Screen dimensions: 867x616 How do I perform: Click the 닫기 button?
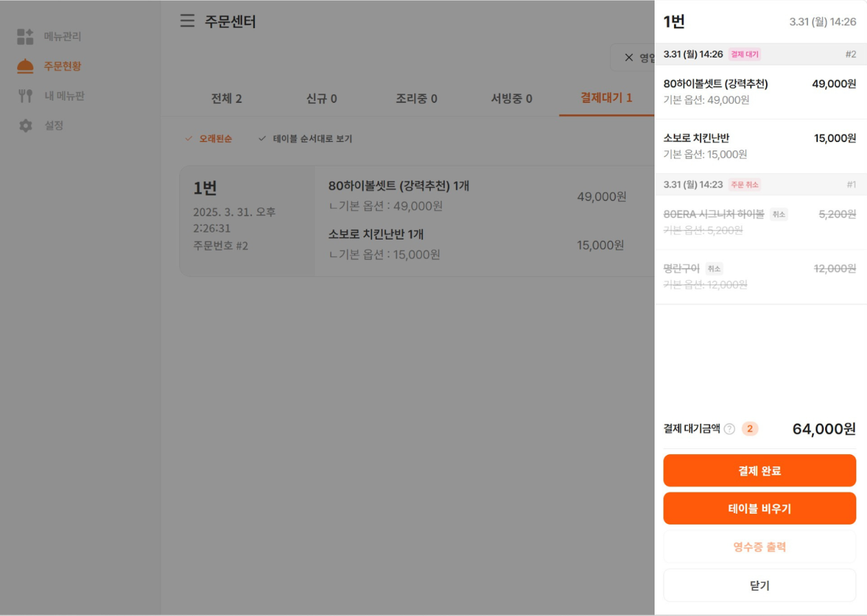760,586
